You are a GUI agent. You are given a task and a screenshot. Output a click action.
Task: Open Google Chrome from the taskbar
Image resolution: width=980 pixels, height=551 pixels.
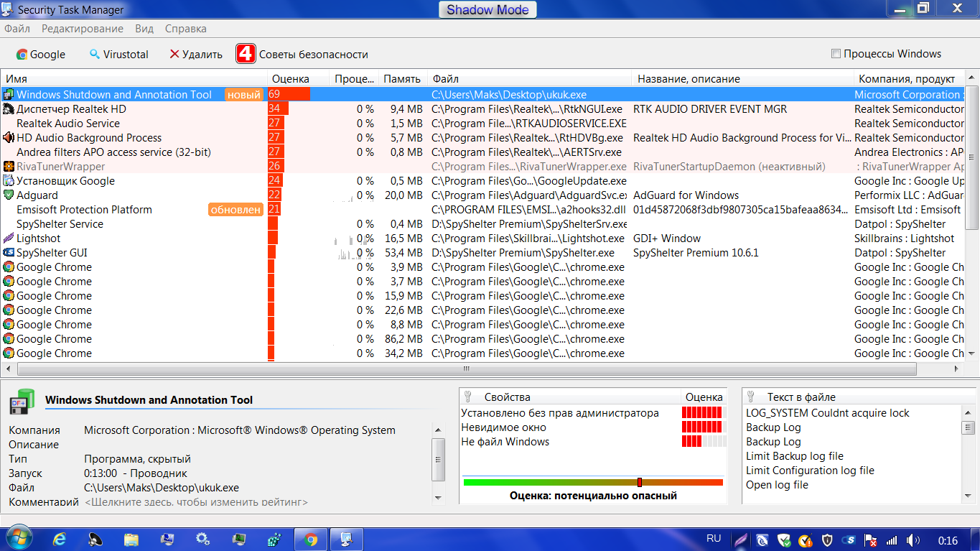(x=311, y=539)
